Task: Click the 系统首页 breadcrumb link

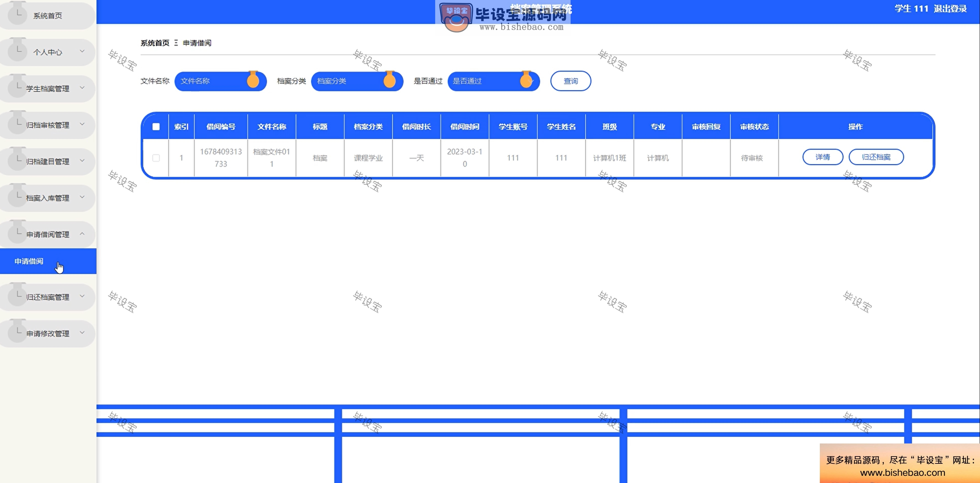Action: click(155, 43)
